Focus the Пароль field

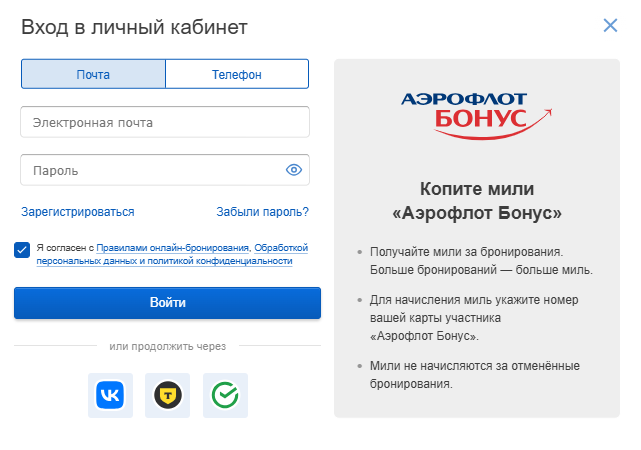click(x=165, y=170)
